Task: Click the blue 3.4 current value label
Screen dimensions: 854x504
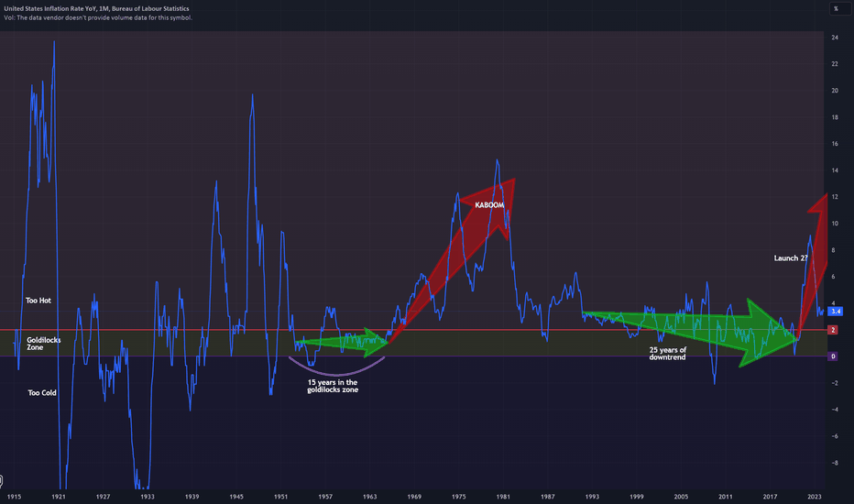Action: 836,312
